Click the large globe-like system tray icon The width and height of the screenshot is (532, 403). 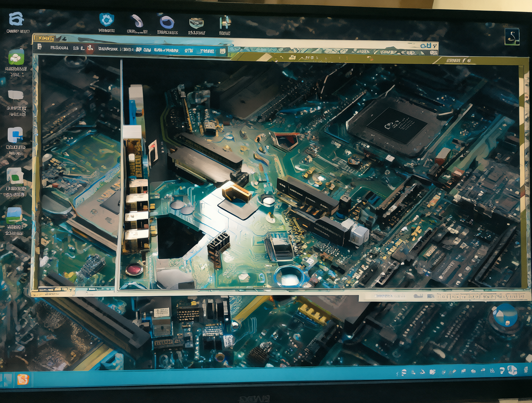(x=512, y=371)
